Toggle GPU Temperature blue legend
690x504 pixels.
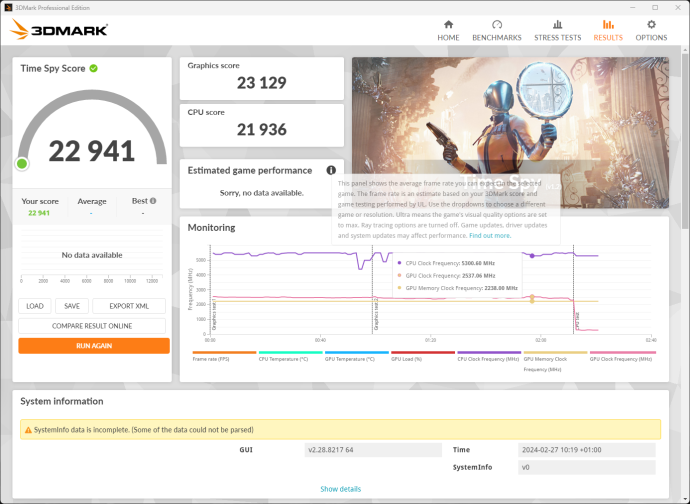pos(357,356)
